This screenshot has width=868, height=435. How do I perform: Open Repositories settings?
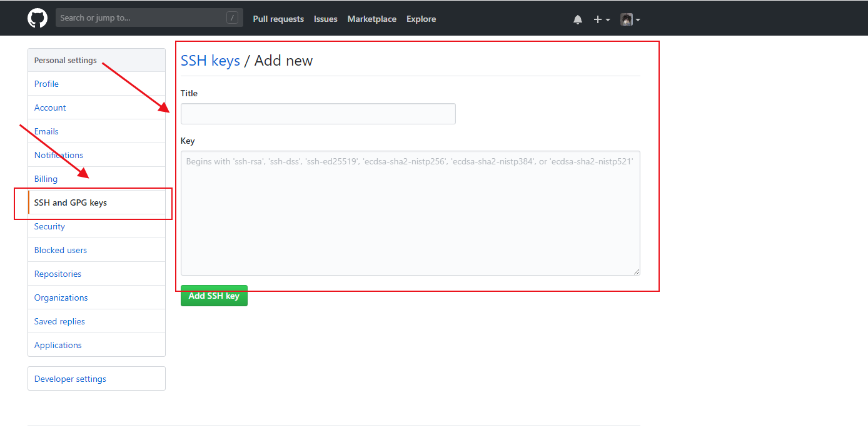point(96,274)
